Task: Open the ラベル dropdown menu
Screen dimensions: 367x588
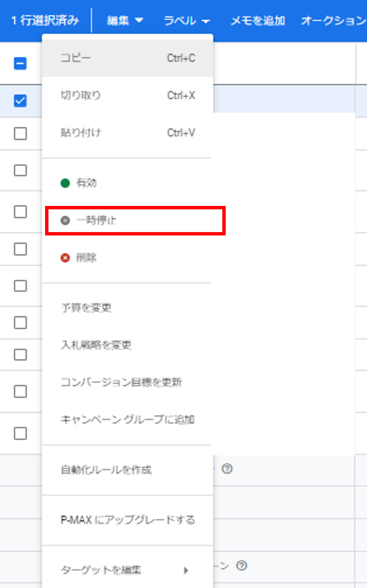Action: (x=187, y=21)
